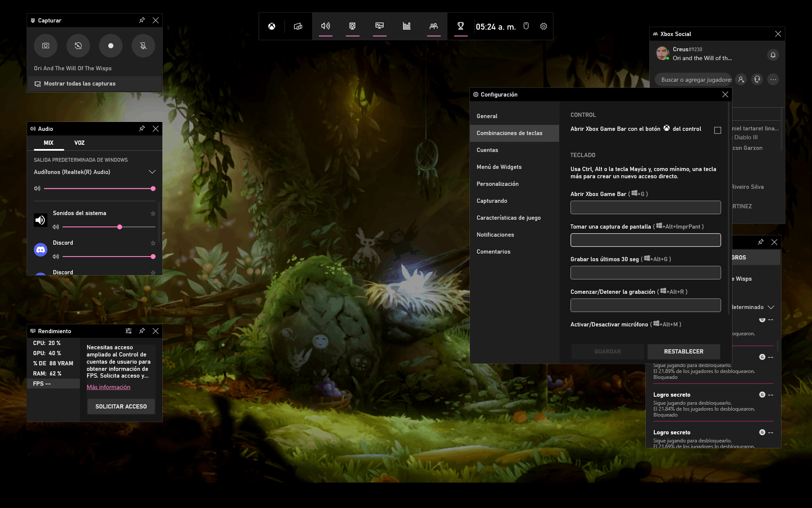Click the mouse click-through icon in top bar
Image resolution: width=812 pixels, height=508 pixels.
click(x=526, y=26)
